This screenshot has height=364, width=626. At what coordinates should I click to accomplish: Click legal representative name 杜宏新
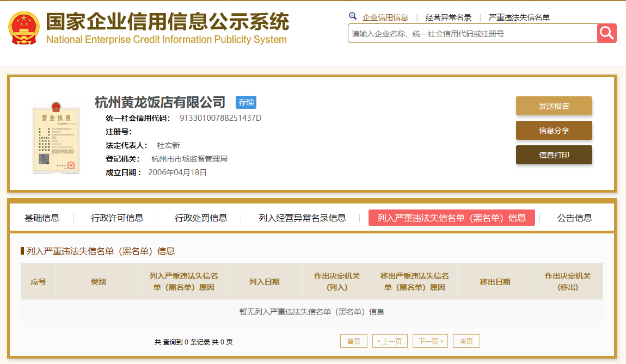click(x=168, y=145)
